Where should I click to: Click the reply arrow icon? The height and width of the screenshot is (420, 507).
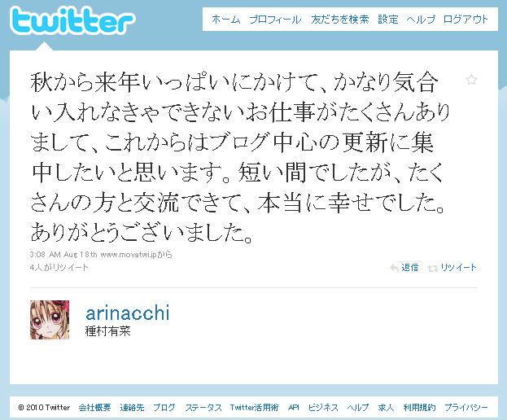[394, 268]
